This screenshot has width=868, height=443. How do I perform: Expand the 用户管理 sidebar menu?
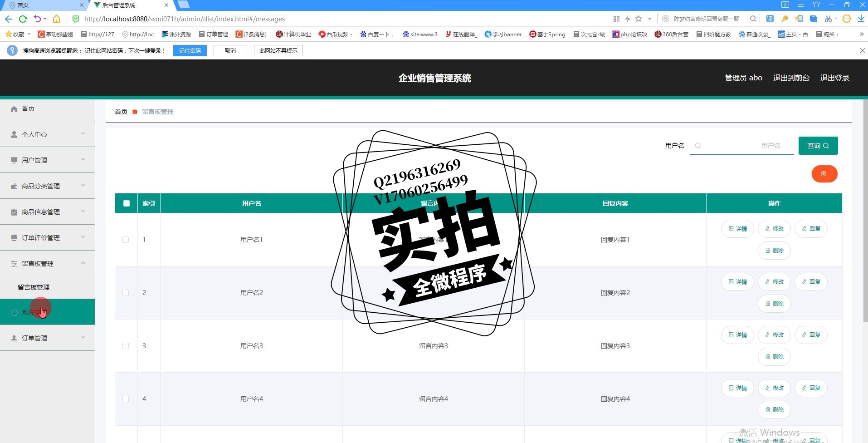click(x=47, y=160)
